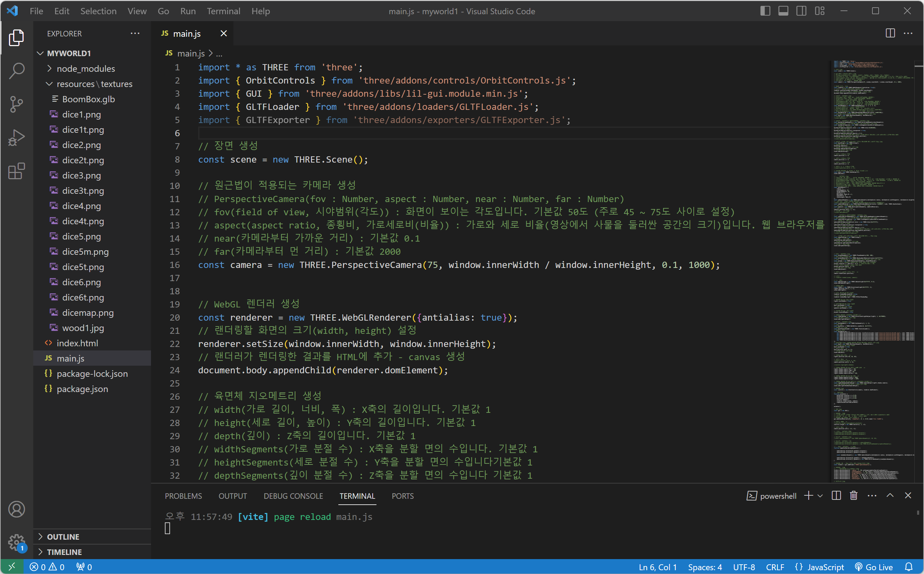This screenshot has height=574, width=924.
Task: Open the new terminal launch profile dropdown
Action: tap(820, 496)
